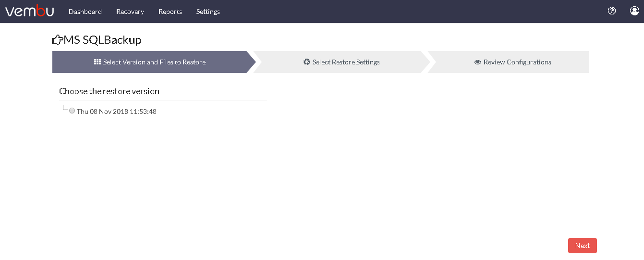Click the tree connector before the restore version
The image size is (644, 260).
coord(65,109)
